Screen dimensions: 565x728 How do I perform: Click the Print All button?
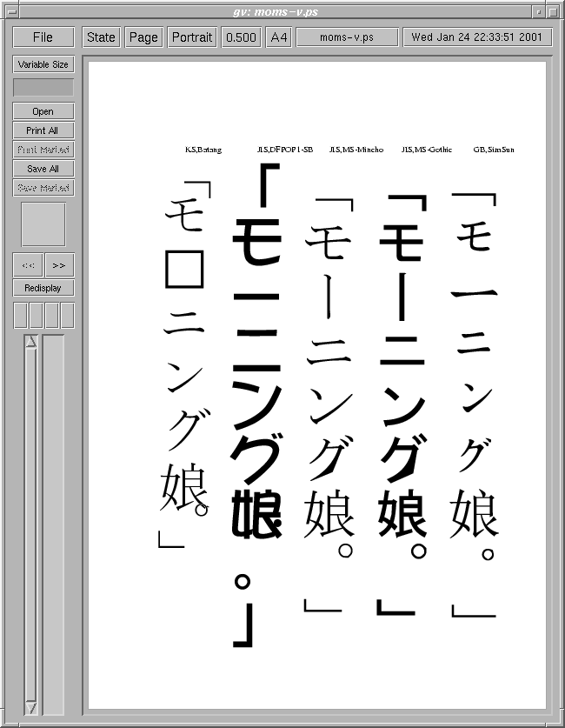tap(43, 130)
